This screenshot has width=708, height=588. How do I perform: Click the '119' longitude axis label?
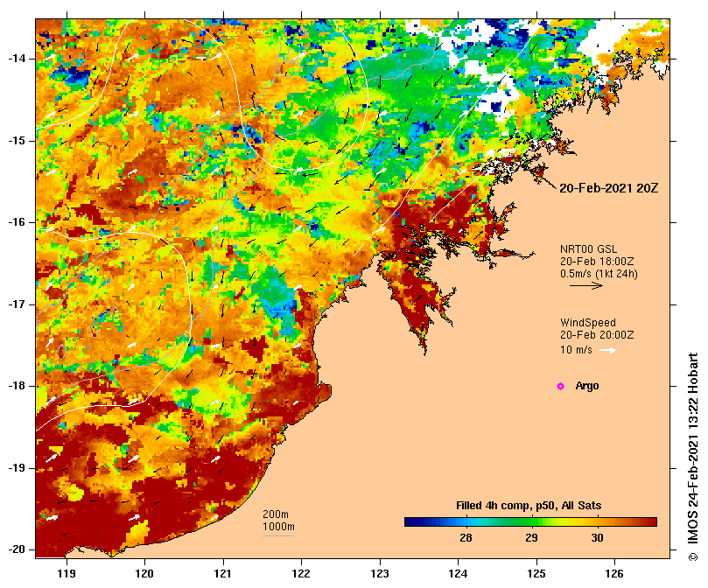(67, 574)
